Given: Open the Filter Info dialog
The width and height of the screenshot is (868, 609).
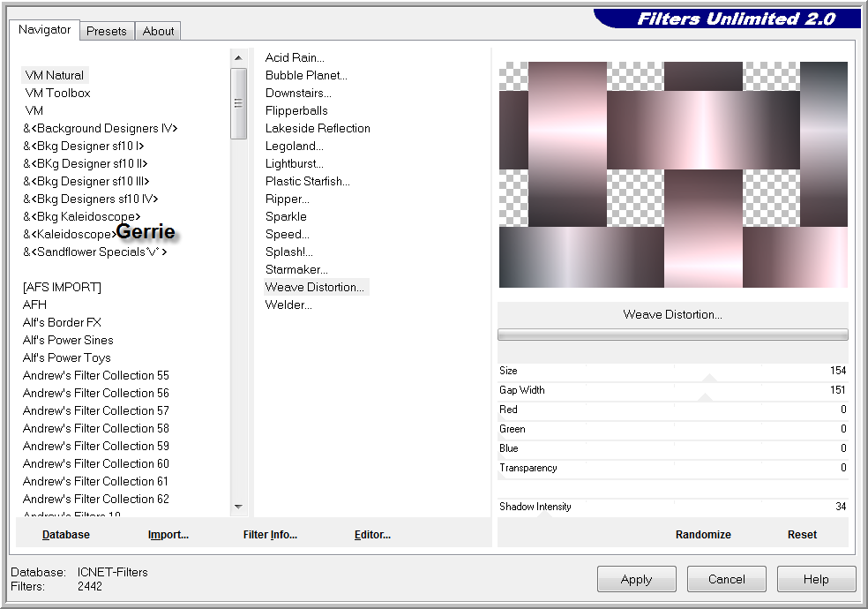Looking at the screenshot, I should 270,535.
